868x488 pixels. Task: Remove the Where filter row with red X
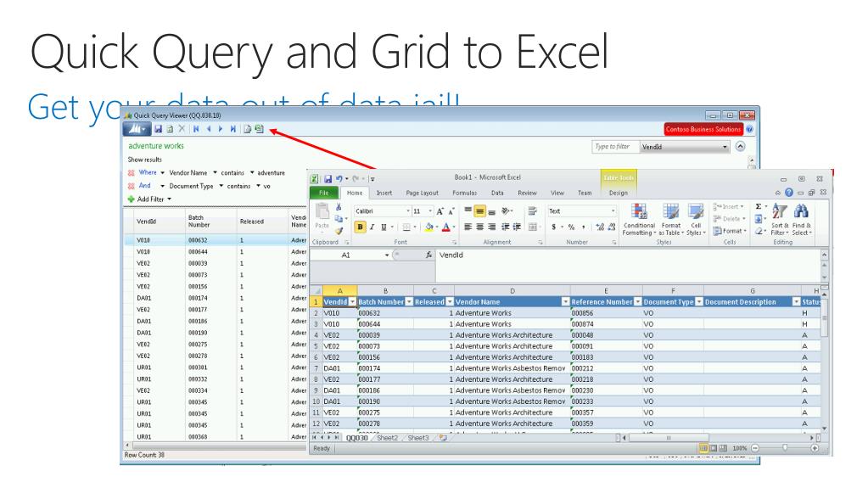point(132,173)
